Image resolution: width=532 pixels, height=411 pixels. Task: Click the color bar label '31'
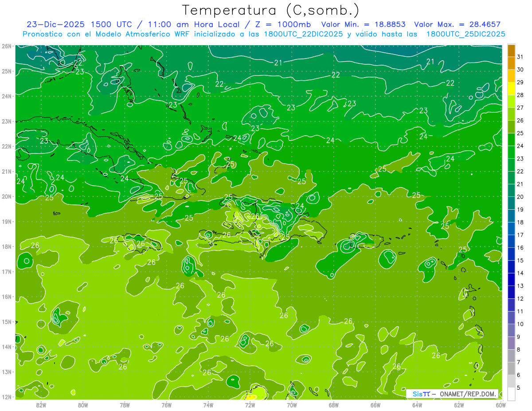click(x=520, y=57)
